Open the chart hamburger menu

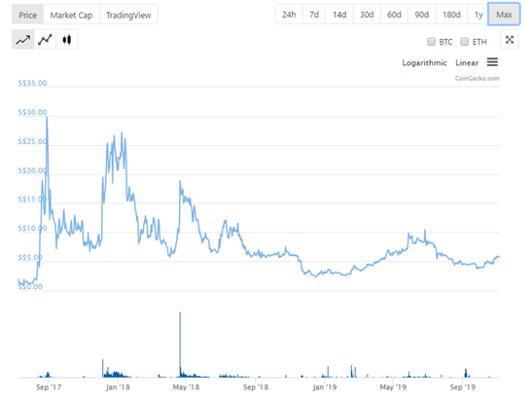[x=492, y=62]
